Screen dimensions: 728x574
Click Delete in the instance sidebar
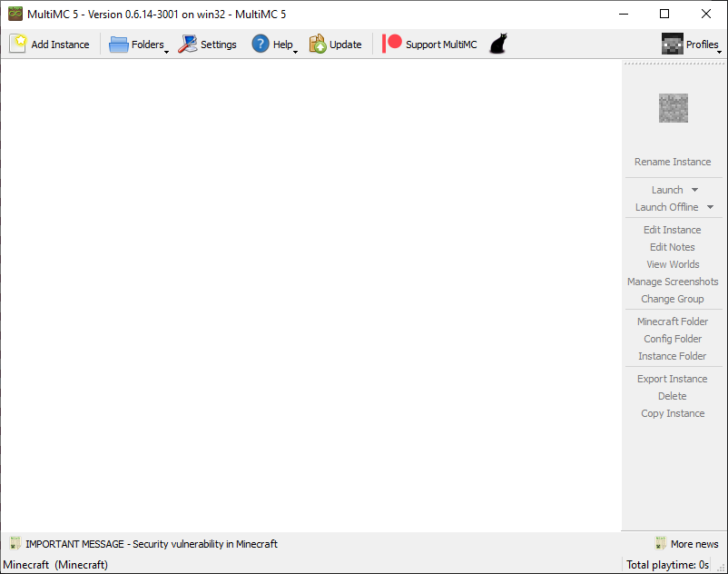tap(672, 396)
